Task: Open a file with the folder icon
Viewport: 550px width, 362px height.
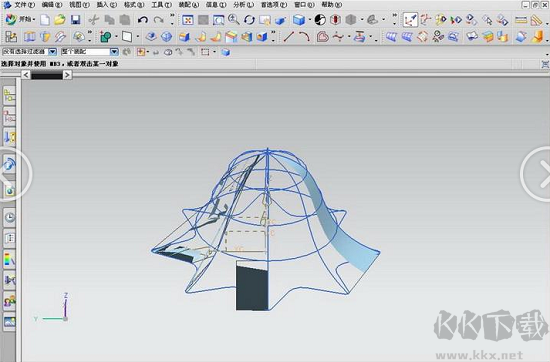Action: [60, 20]
